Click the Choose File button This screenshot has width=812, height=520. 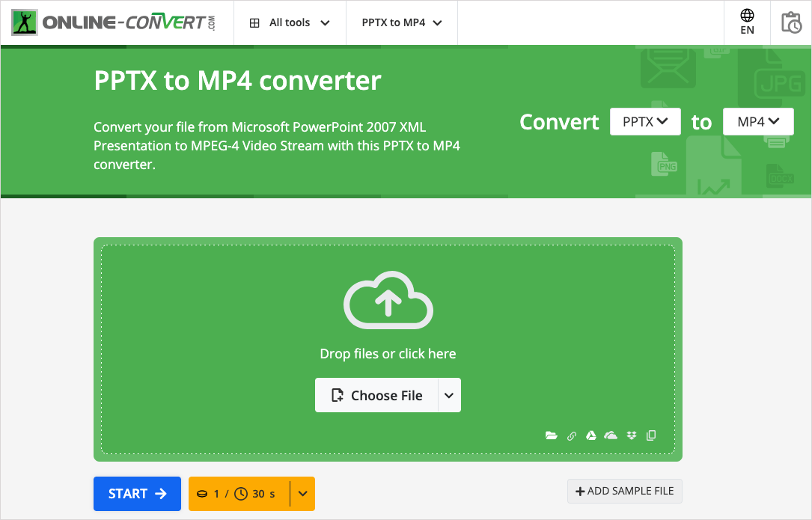pos(376,395)
